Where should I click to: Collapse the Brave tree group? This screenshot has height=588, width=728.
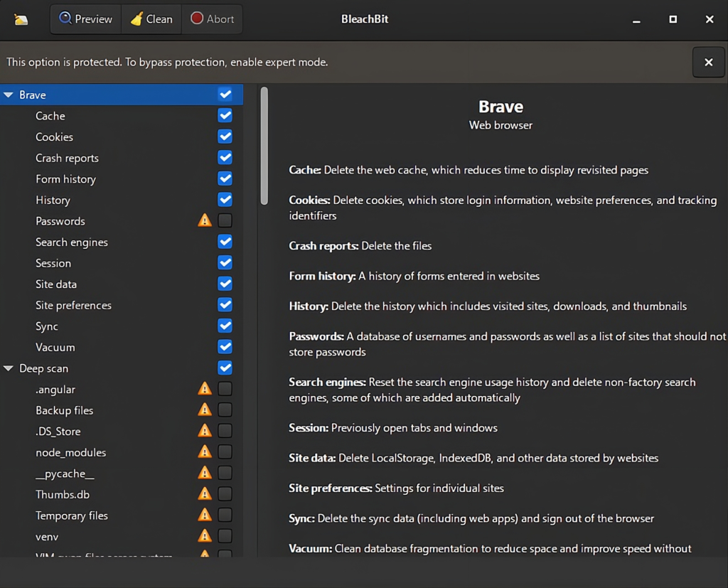9,95
